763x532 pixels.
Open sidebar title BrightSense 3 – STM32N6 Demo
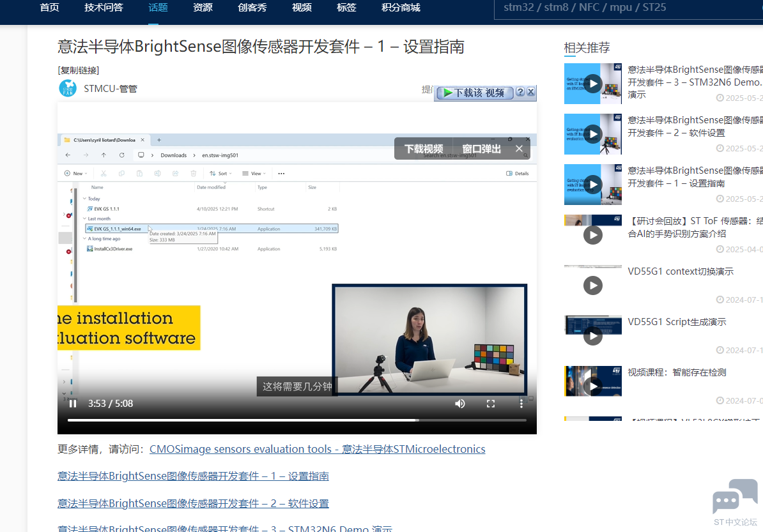[x=695, y=82]
